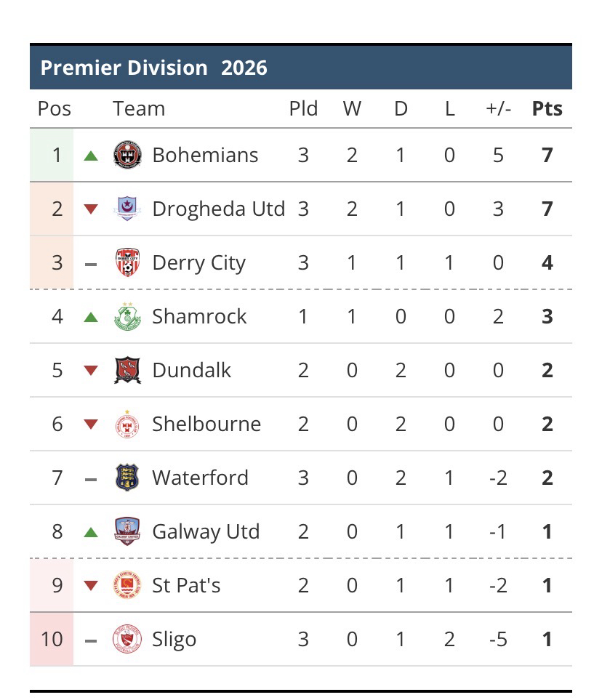Viewport: 602px width, 700px height.
Task: Click the St Pat's club crest
Action: (x=127, y=586)
